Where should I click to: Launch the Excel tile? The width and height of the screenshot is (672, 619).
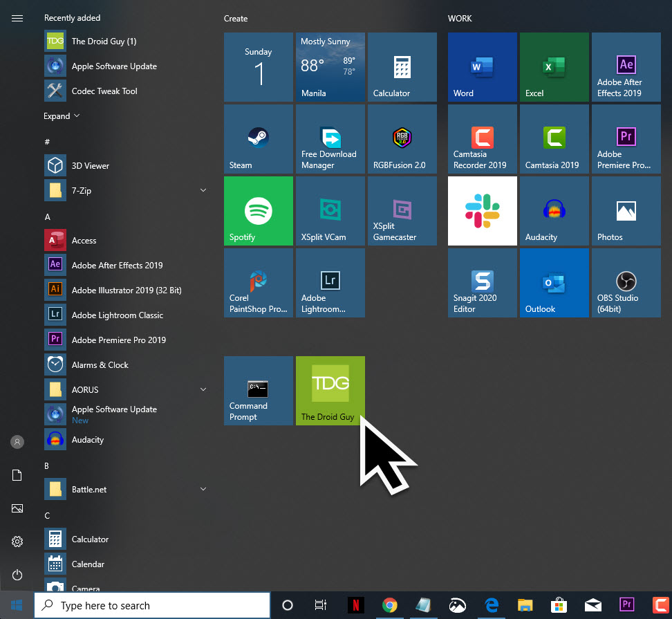click(554, 67)
